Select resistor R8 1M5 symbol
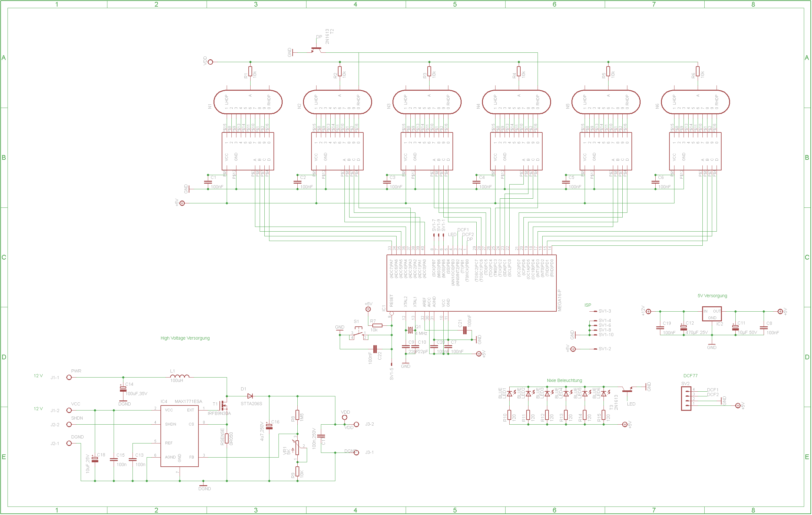This screenshot has height=515, width=812. pyautogui.click(x=297, y=415)
